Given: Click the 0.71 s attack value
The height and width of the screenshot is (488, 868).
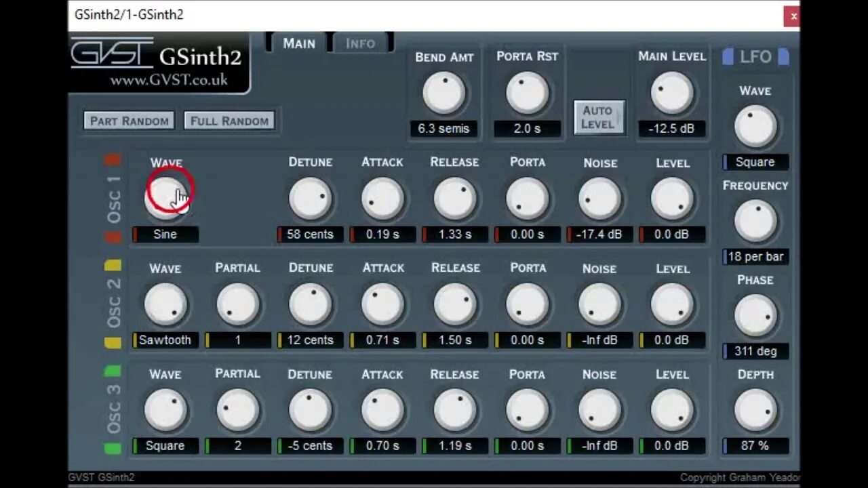Looking at the screenshot, I should [383, 340].
